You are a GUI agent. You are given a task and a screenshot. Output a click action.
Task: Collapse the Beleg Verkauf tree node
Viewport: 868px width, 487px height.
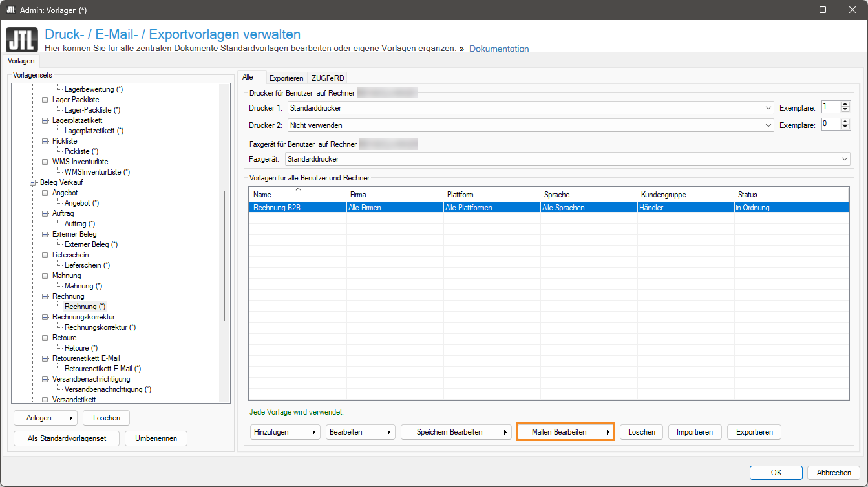(33, 182)
